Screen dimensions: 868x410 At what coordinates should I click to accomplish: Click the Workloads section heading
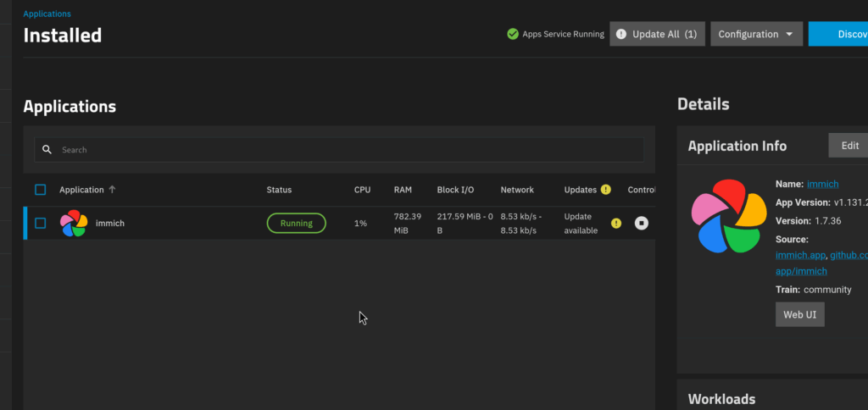point(721,399)
